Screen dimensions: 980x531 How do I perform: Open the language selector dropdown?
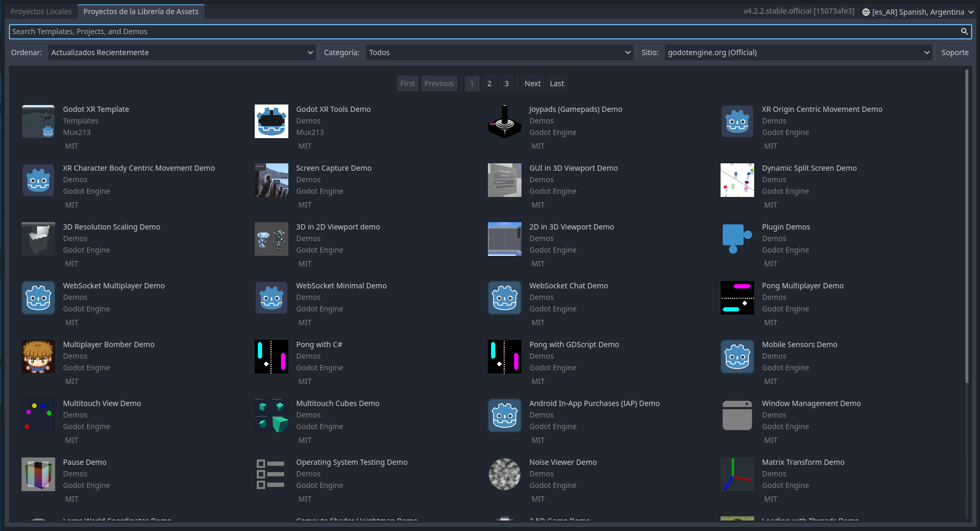pos(918,12)
